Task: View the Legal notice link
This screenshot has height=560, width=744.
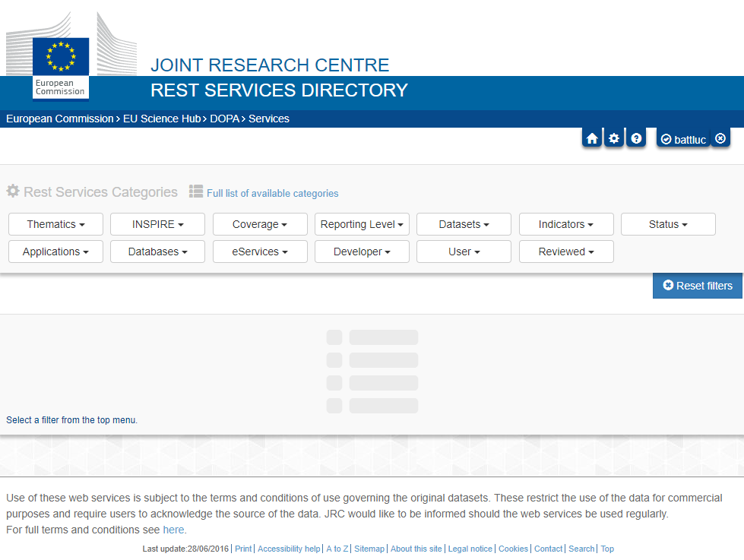Action: tap(470, 549)
